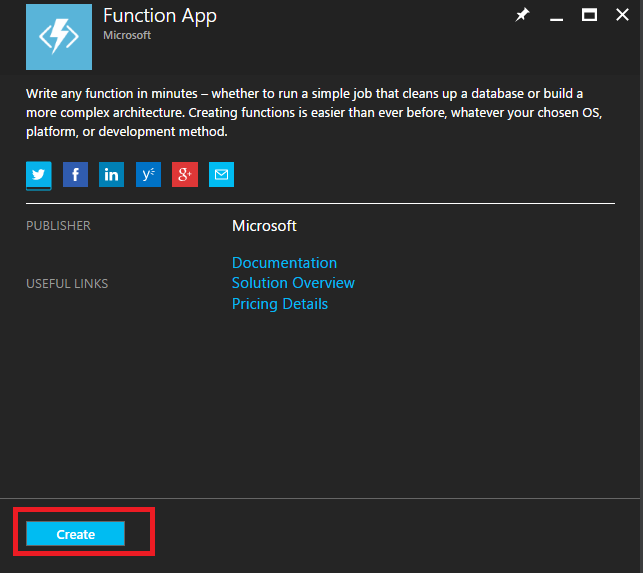Click the Function App lightning bolt logo
The height and width of the screenshot is (573, 643).
point(59,37)
